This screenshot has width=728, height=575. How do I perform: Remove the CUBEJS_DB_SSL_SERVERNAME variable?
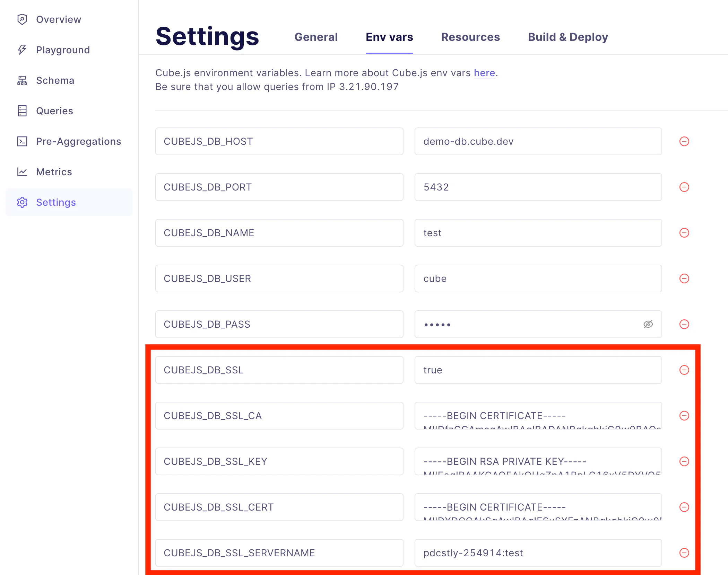coord(684,553)
